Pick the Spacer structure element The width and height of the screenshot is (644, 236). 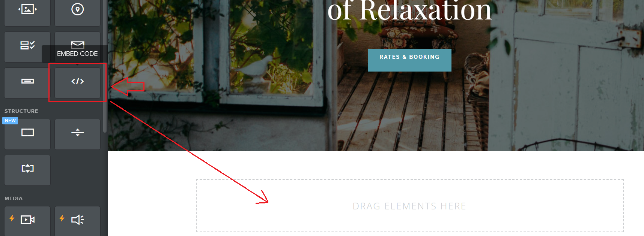coord(27,170)
